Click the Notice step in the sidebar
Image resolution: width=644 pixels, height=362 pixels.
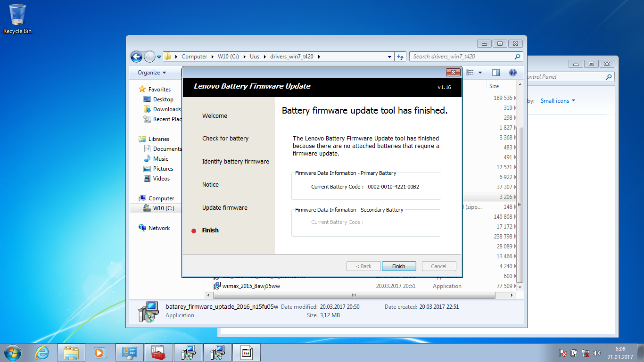point(210,185)
